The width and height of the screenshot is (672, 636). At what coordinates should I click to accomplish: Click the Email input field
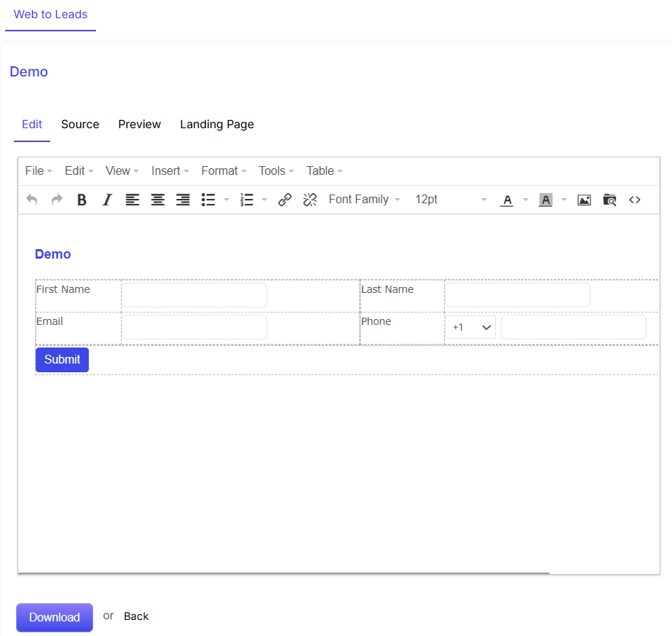tap(194, 327)
